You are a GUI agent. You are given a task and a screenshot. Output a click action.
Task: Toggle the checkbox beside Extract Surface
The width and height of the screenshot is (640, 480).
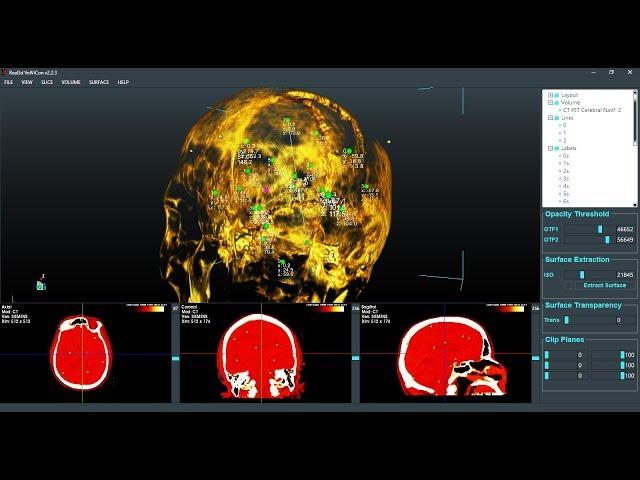click(x=568, y=285)
